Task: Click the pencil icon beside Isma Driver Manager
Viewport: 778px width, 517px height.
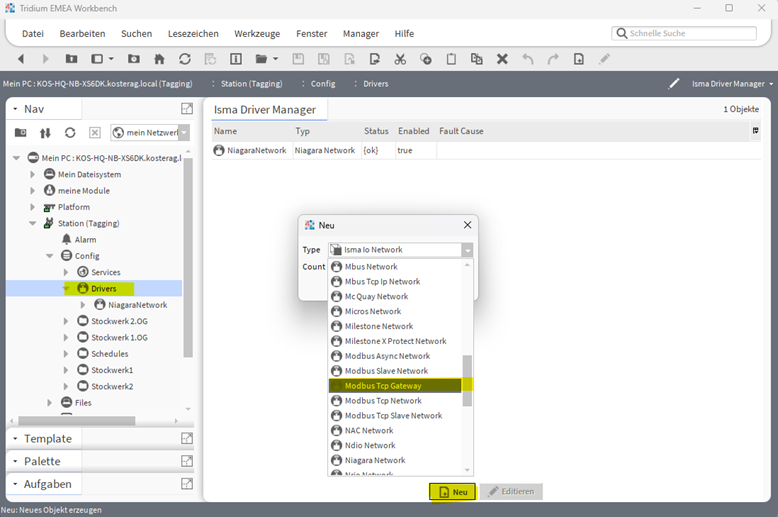Action: coord(674,84)
